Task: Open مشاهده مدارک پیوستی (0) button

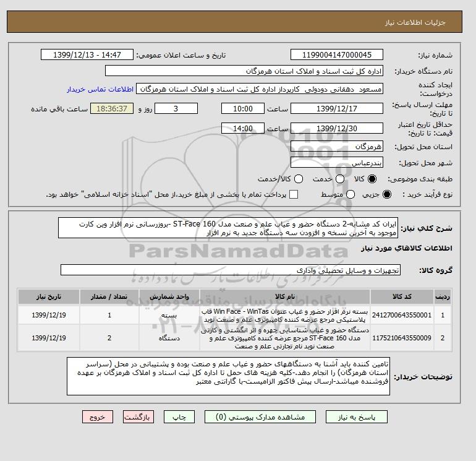Action: click(x=260, y=417)
